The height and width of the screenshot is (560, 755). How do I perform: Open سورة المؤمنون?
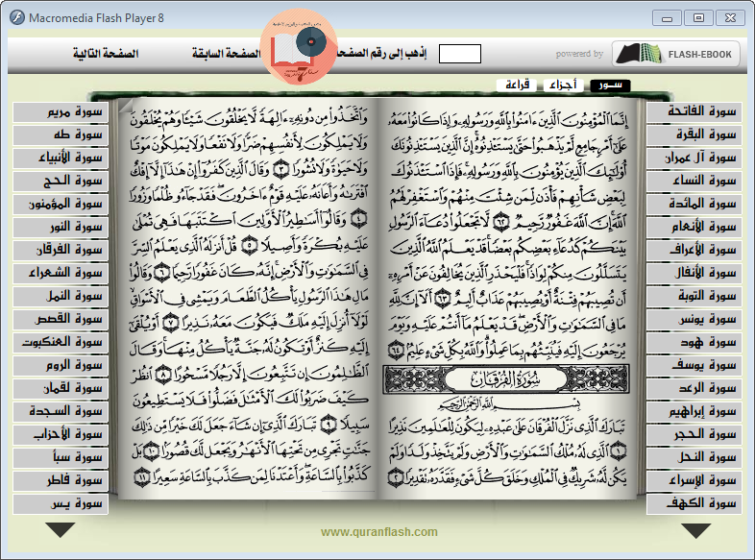pyautogui.click(x=61, y=205)
